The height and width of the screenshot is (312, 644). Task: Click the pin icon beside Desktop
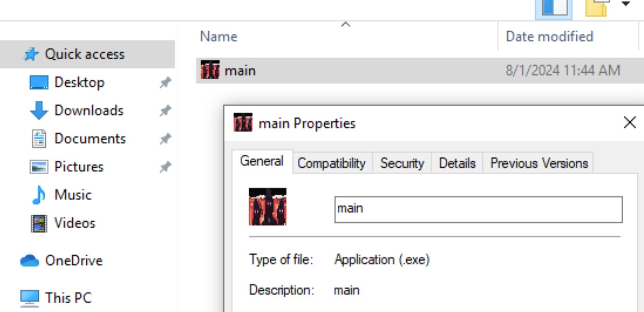point(165,82)
